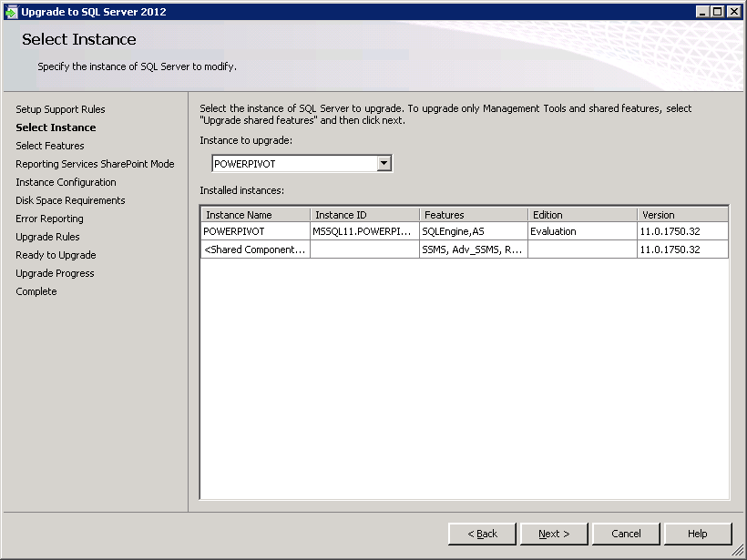Viewport: 747px width, 560px height.
Task: Select Disk Space Requirements step
Action: tap(70, 200)
